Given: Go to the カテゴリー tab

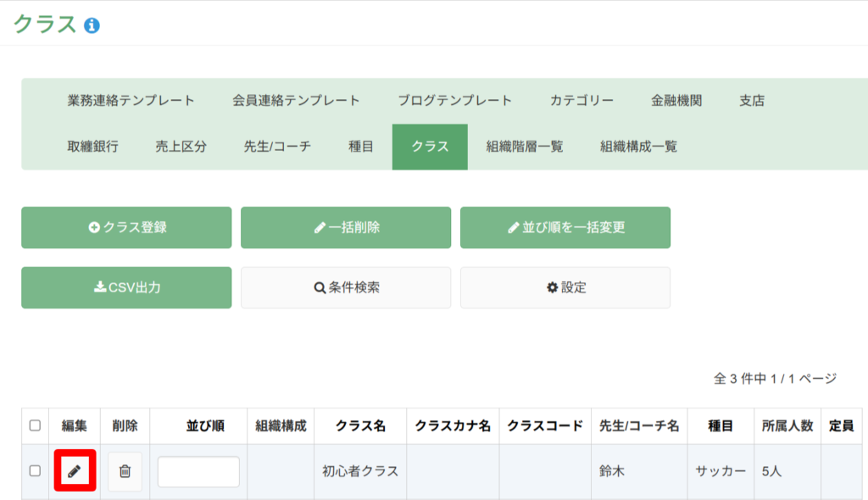Looking at the screenshot, I should coord(581,101).
